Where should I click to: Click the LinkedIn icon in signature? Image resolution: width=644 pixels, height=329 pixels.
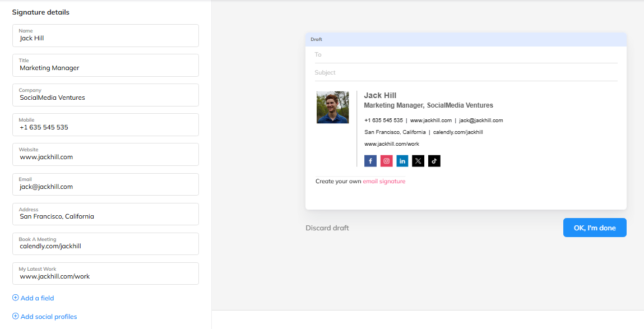pyautogui.click(x=402, y=161)
